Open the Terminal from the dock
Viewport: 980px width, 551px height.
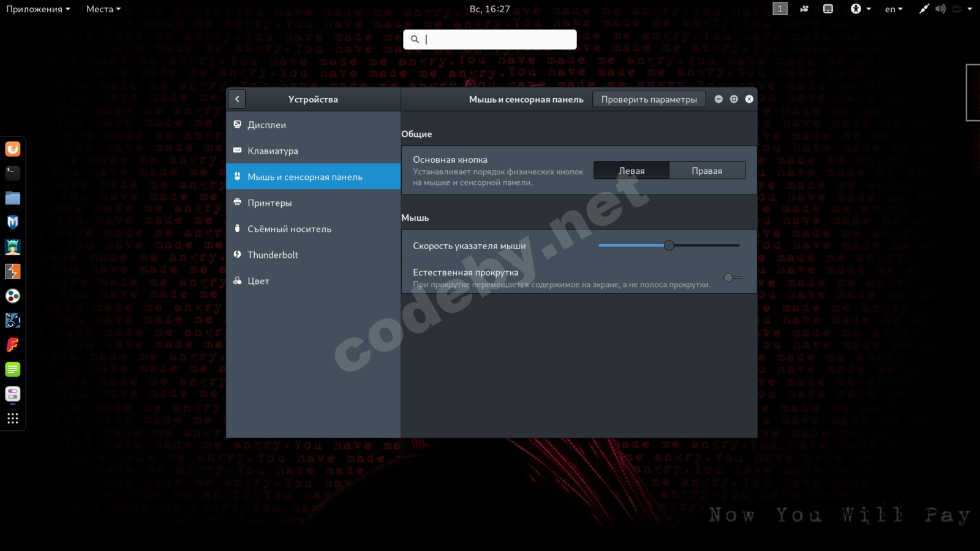coord(13,173)
